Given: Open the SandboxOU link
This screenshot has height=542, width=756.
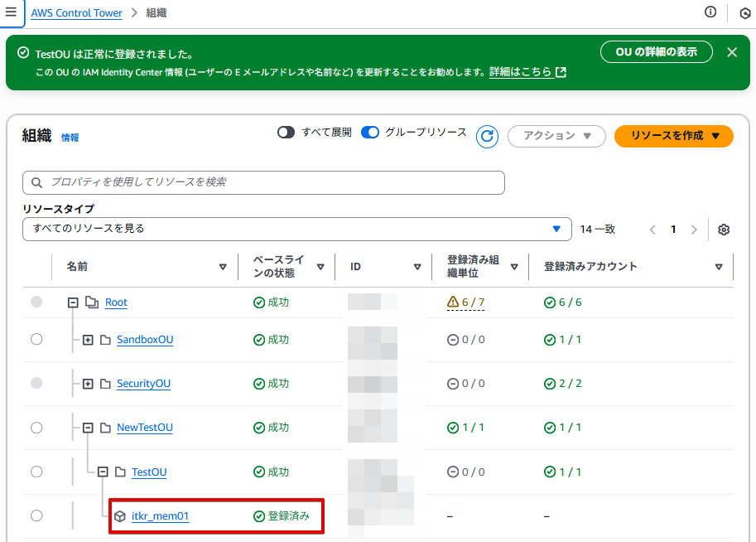Looking at the screenshot, I should [145, 340].
